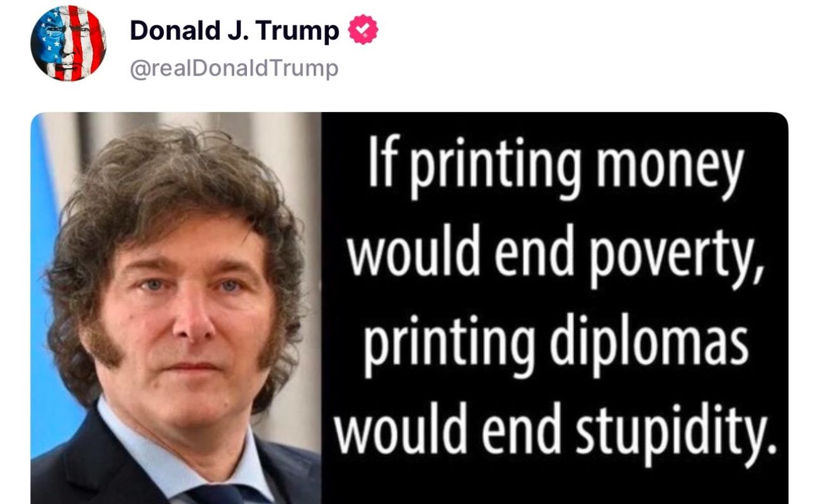
Task: Select the black quote panel of the meme
Action: click(555, 308)
